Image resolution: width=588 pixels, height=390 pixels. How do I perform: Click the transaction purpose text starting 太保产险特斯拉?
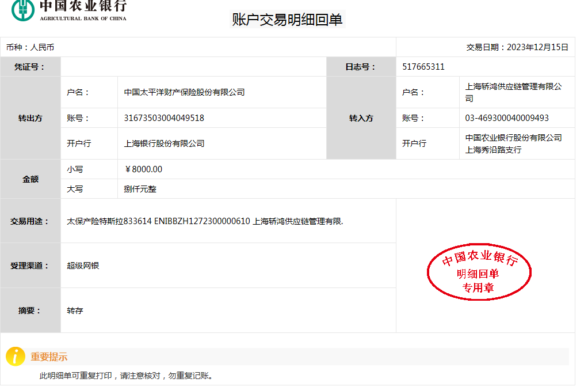coord(205,221)
